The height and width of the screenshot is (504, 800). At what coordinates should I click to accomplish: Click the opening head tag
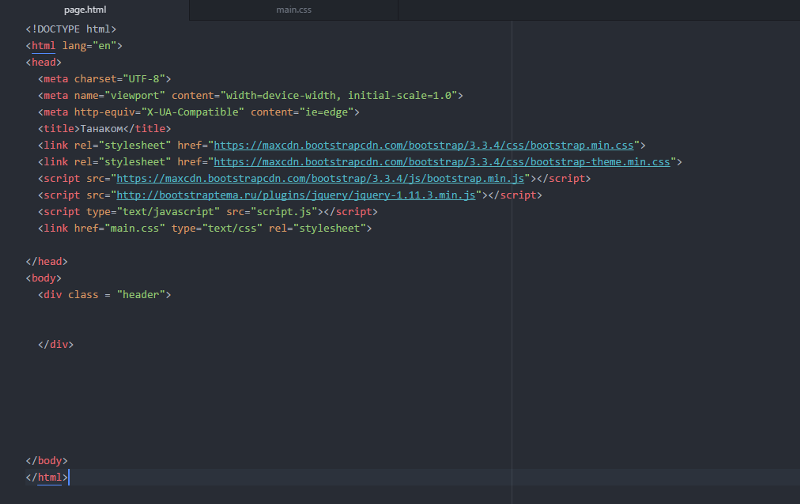(43, 62)
